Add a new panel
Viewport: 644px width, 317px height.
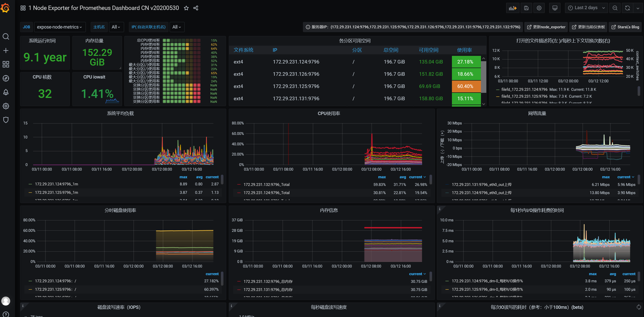pos(513,8)
